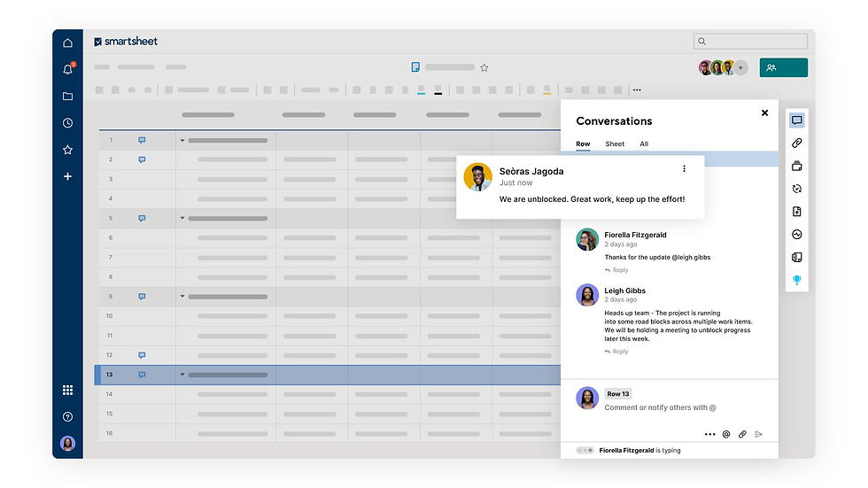868x488 pixels.
Task: Open Update Requests icon in right rail
Action: pyautogui.click(x=796, y=189)
